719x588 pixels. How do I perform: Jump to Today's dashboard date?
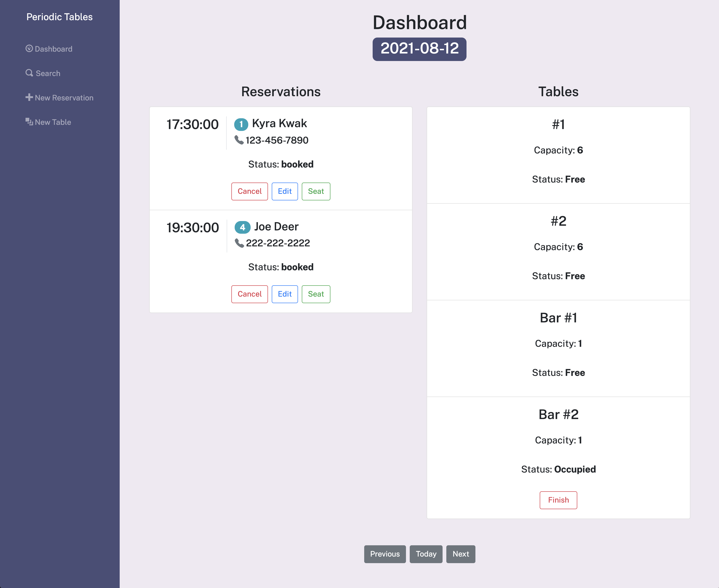pyautogui.click(x=426, y=554)
